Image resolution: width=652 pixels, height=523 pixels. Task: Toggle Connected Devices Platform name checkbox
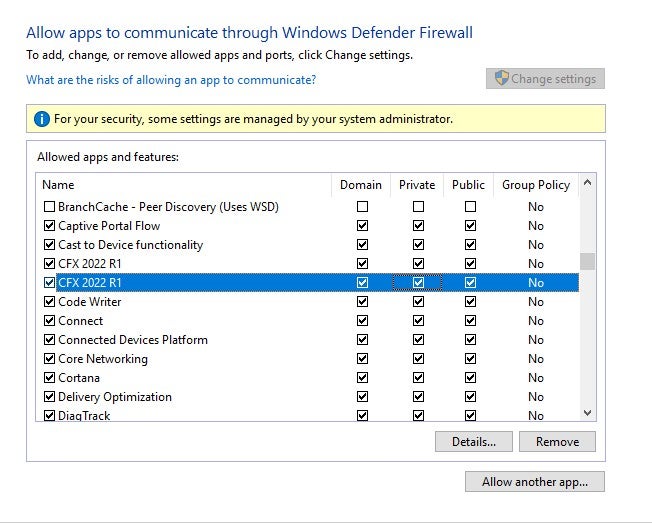[x=49, y=340]
